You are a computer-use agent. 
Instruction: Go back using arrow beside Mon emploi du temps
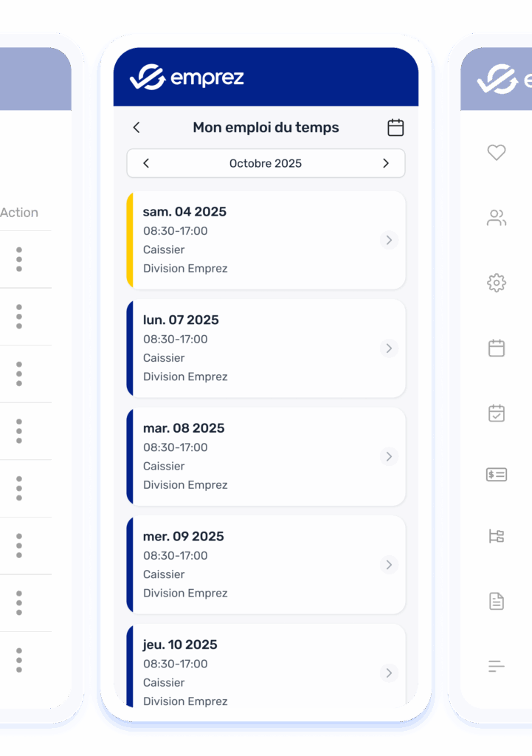click(137, 128)
